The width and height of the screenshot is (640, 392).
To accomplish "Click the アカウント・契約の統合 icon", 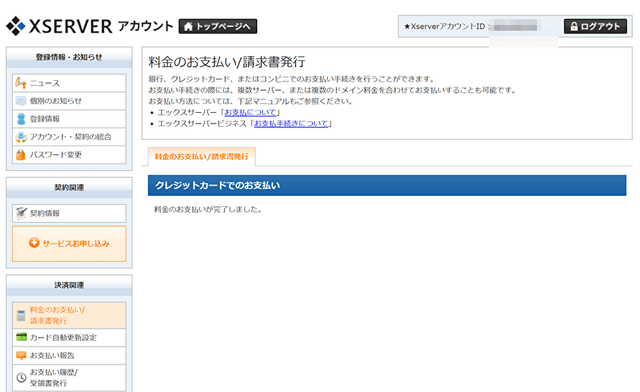I will 21,137.
